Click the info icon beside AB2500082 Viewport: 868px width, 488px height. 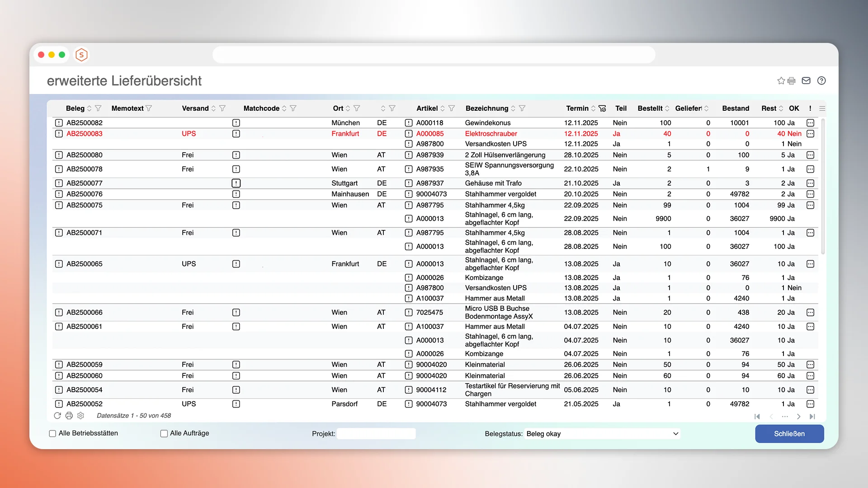59,123
